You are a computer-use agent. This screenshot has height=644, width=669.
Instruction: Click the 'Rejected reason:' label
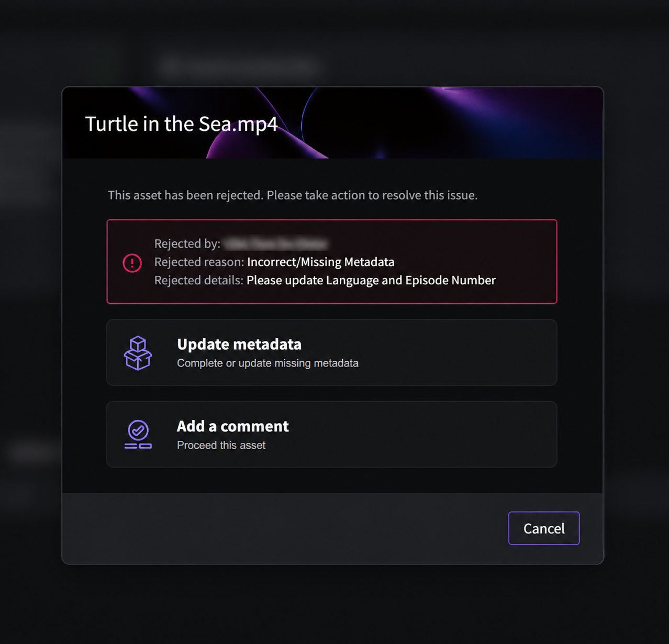pyautogui.click(x=199, y=262)
